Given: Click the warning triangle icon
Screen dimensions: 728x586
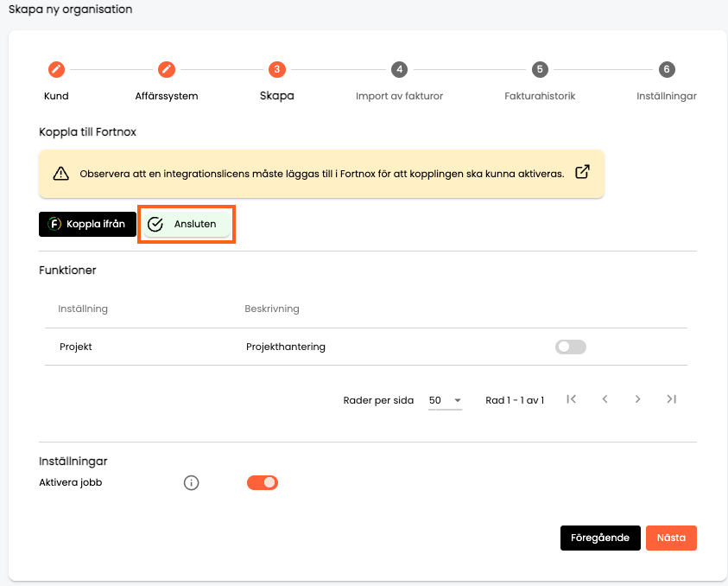Looking at the screenshot, I should tap(60, 174).
